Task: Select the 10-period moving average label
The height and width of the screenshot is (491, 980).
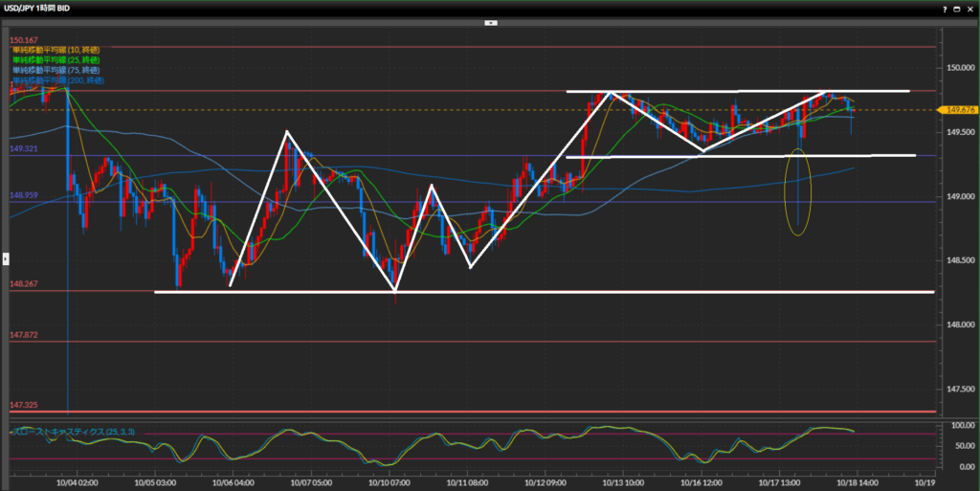Action: coord(52,49)
